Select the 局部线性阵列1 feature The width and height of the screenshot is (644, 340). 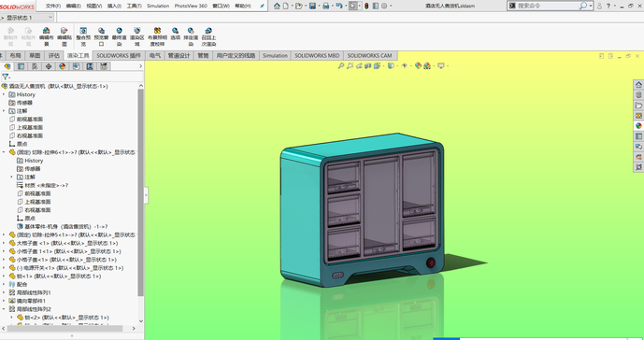(34, 292)
